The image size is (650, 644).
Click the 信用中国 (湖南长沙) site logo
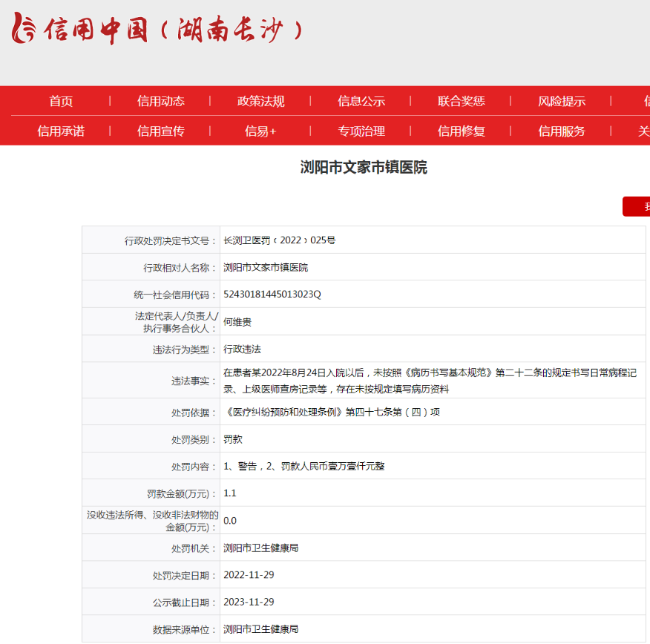coord(157,29)
